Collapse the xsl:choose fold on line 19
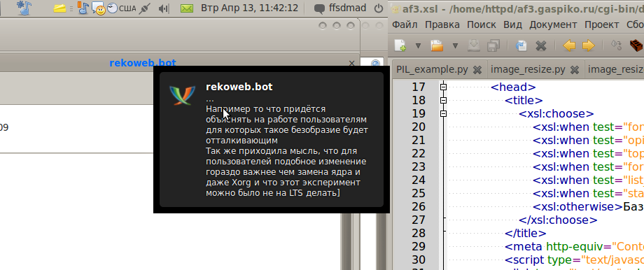644x270 pixels. tap(443, 113)
